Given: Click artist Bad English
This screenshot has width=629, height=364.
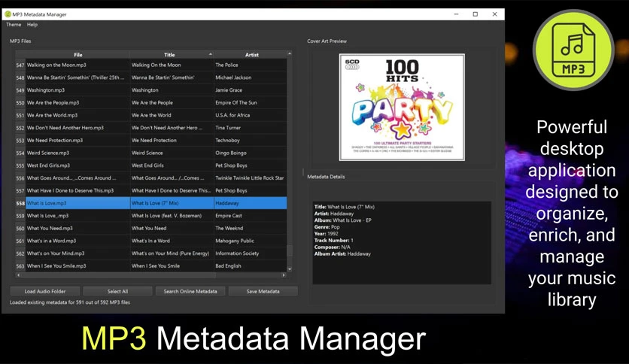Looking at the screenshot, I should click(x=228, y=265).
